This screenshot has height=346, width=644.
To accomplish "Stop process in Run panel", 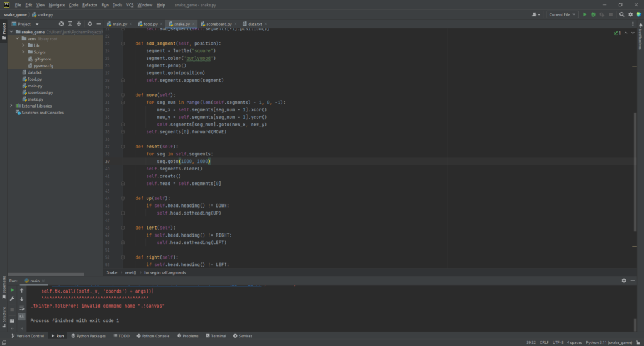I will coord(12,310).
